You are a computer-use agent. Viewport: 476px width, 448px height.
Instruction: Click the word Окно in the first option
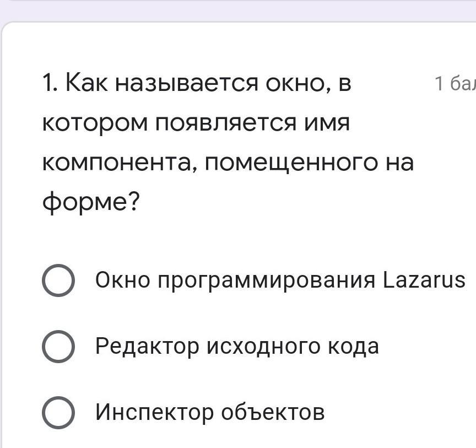click(123, 280)
